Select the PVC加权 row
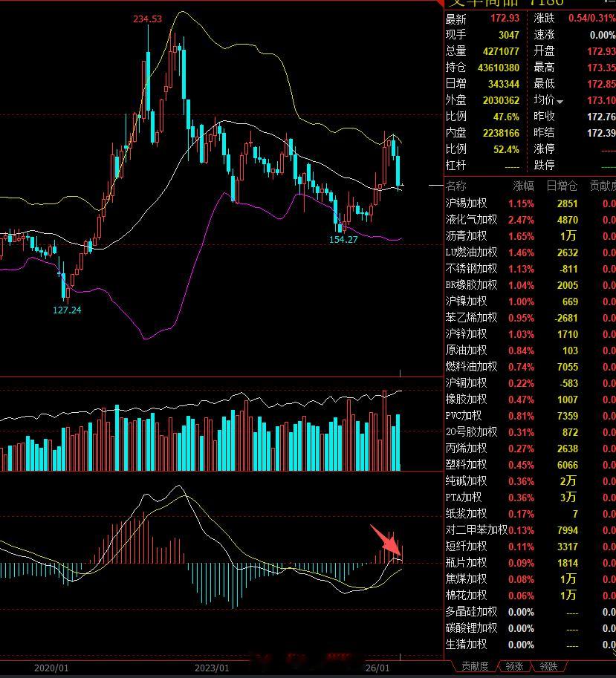The image size is (616, 678). coord(531,416)
